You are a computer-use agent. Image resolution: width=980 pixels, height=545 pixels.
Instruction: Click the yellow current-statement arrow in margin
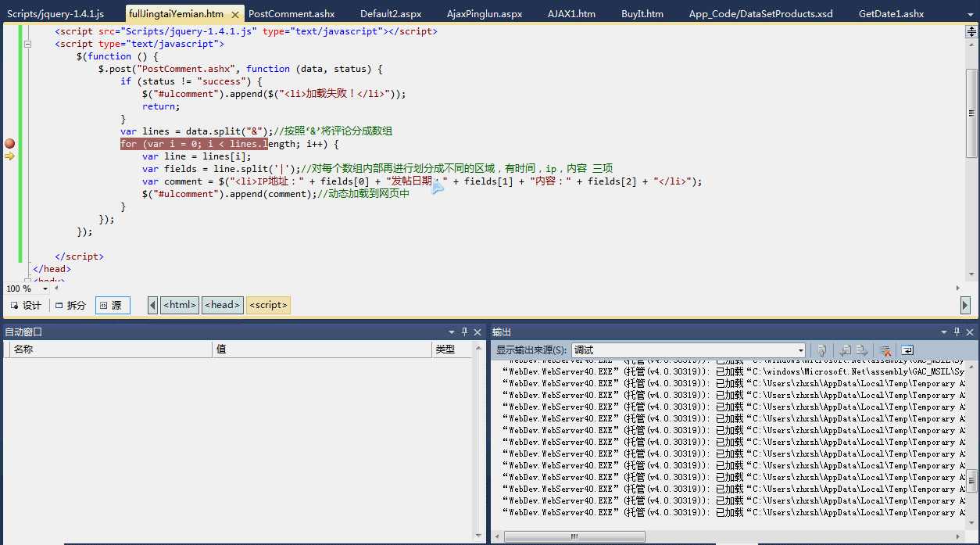9,156
